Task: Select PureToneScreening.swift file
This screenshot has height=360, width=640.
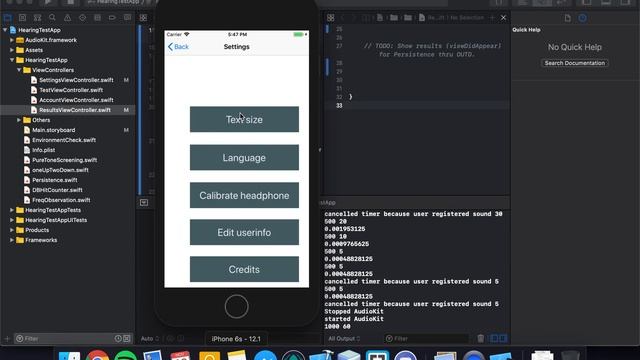Action: tap(64, 160)
